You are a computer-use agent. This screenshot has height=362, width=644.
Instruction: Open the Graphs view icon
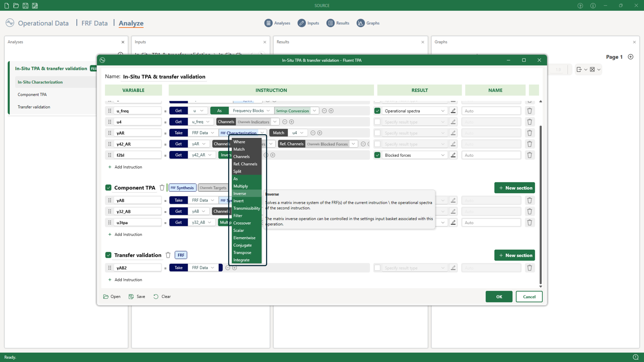(361, 23)
